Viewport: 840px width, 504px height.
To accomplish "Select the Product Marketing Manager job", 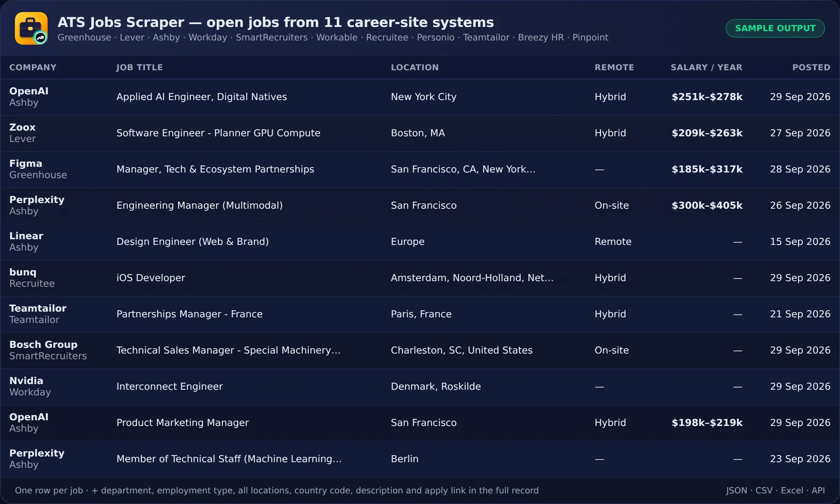I will 182,423.
